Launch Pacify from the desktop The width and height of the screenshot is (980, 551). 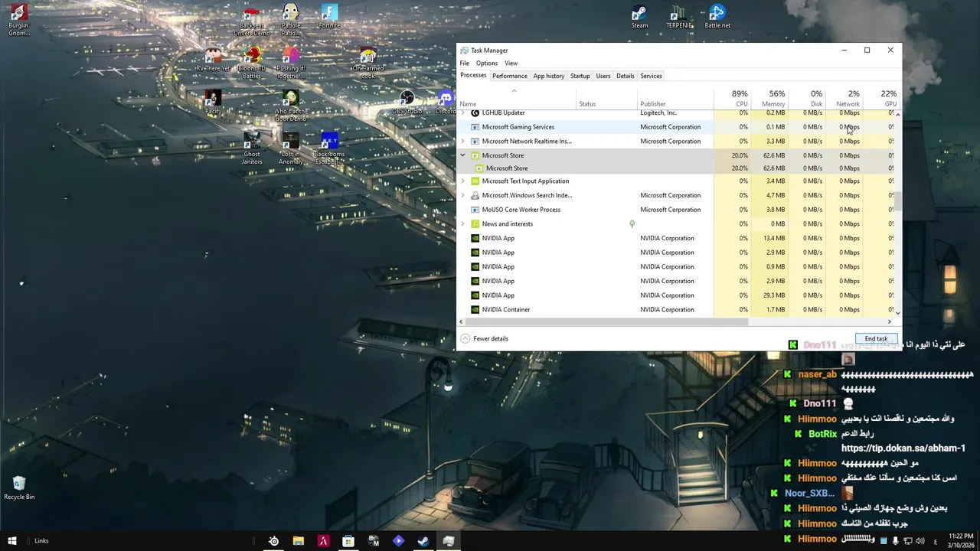(x=213, y=103)
